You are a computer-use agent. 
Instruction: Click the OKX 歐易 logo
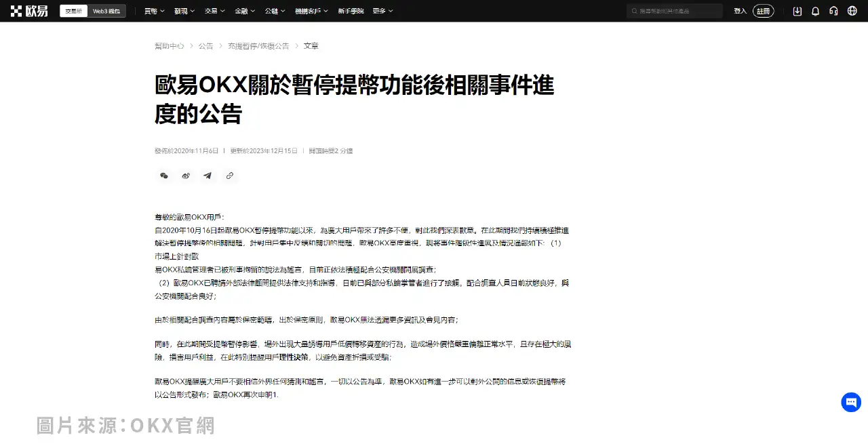pos(30,10)
